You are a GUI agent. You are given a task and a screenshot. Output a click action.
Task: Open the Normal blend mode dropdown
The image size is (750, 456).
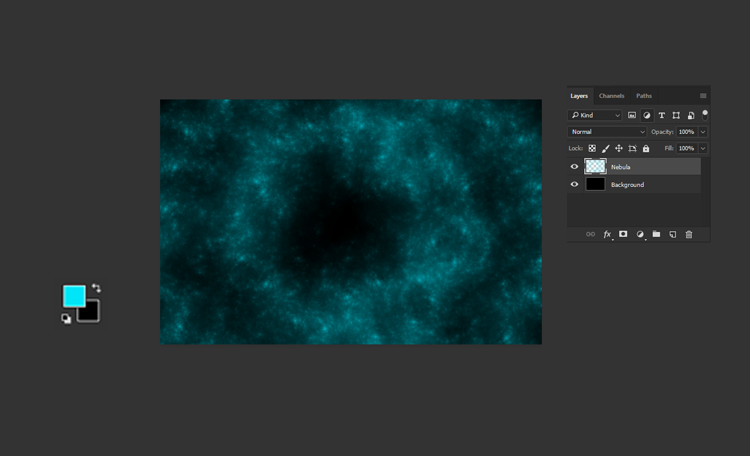coord(608,132)
